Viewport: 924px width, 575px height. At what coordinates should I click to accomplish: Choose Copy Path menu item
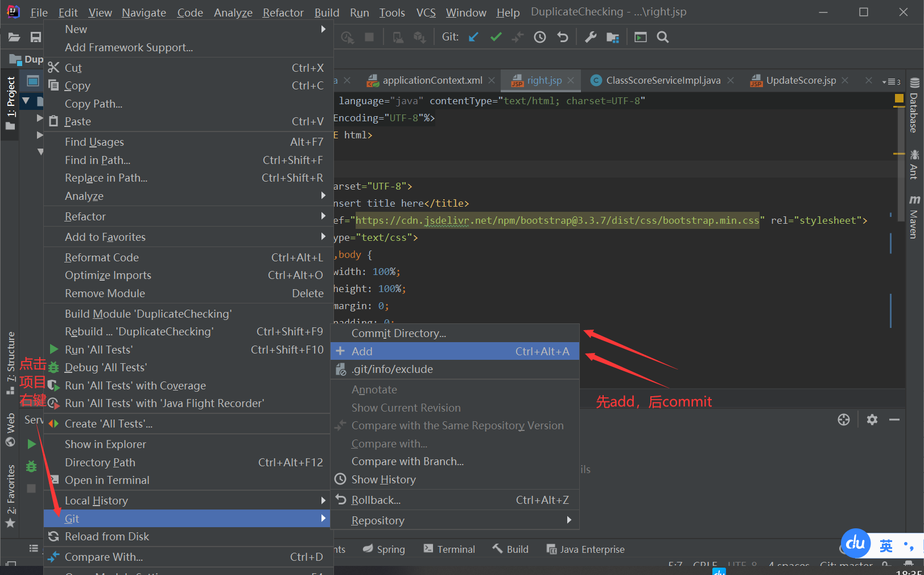click(188, 104)
